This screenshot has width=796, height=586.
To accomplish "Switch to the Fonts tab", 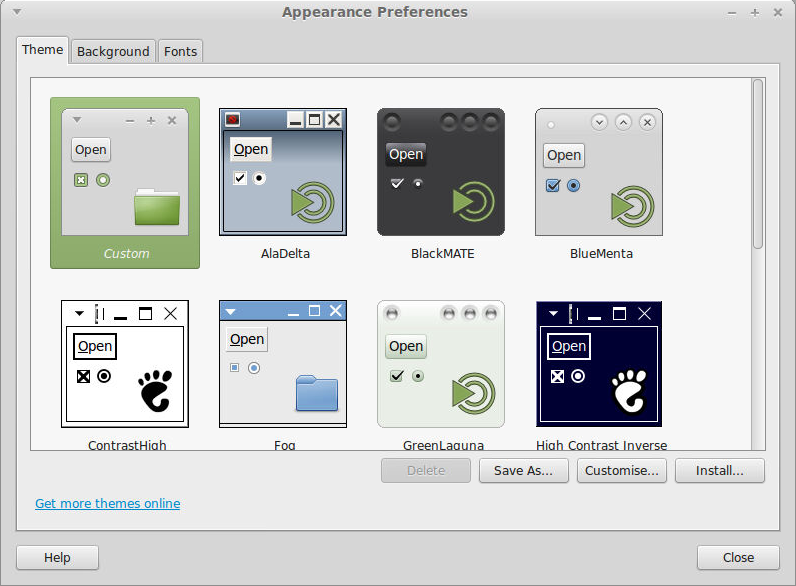I will click(180, 51).
